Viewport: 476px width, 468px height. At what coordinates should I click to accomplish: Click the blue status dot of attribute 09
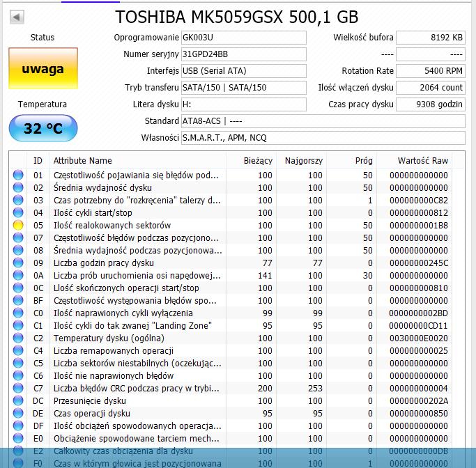click(18, 263)
